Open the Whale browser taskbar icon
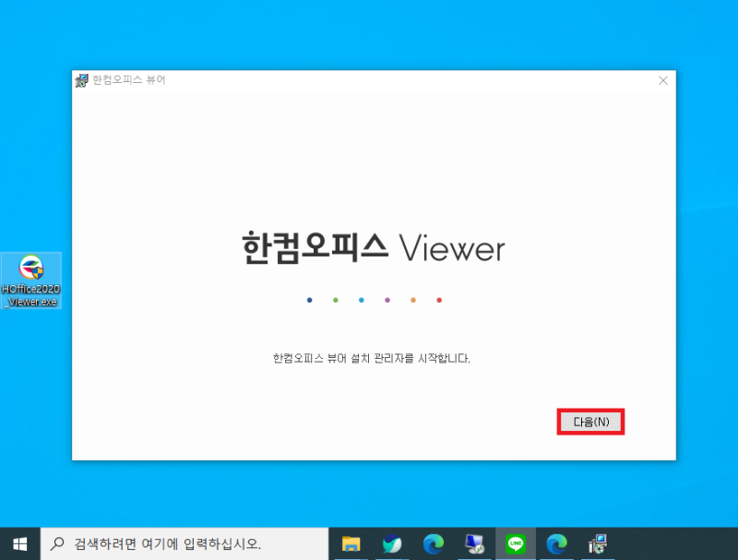The height and width of the screenshot is (560, 738). pyautogui.click(x=391, y=544)
